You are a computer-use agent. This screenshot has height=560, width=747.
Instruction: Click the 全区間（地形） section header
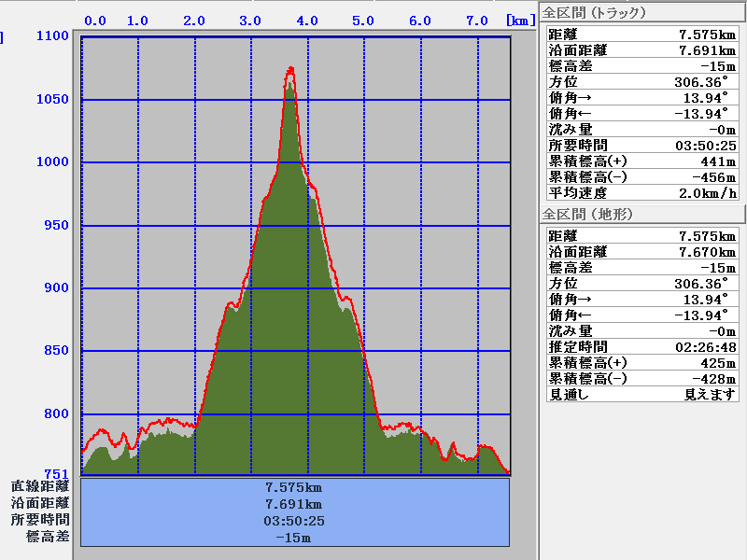tap(588, 215)
